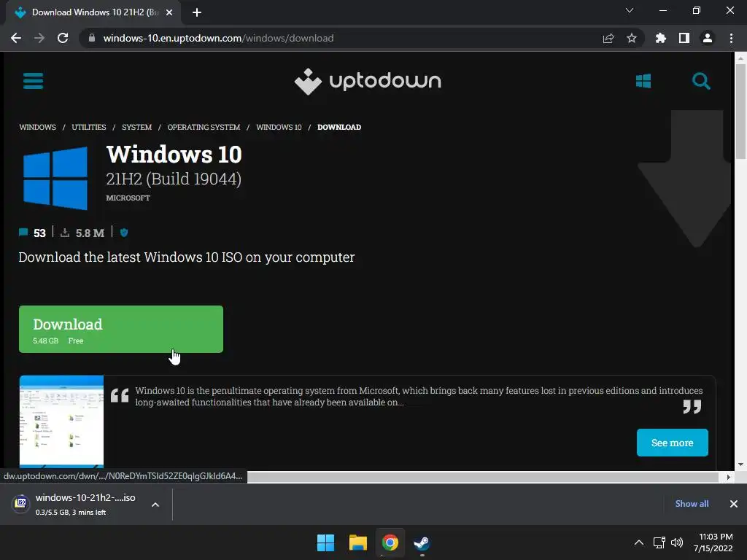Click the green Download button

[x=121, y=329]
